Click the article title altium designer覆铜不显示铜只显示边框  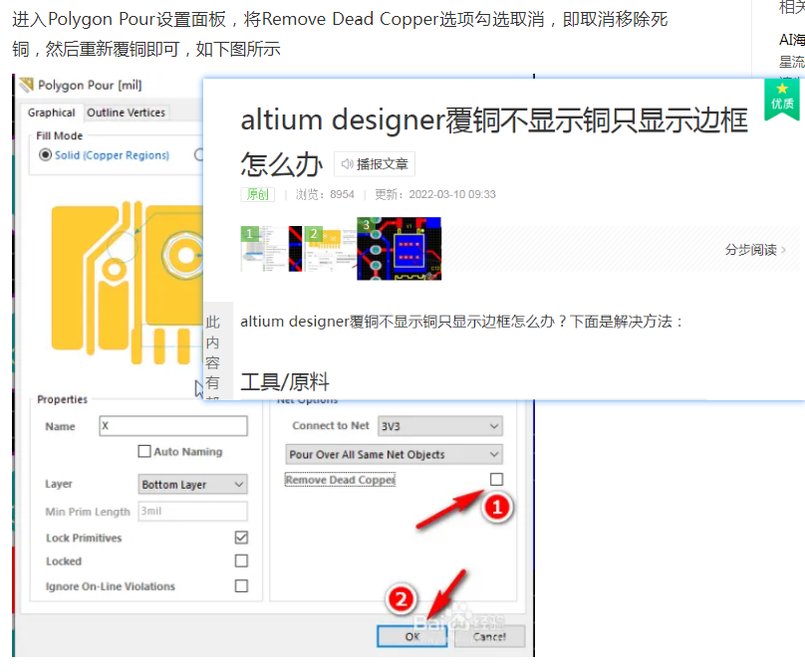tap(494, 120)
